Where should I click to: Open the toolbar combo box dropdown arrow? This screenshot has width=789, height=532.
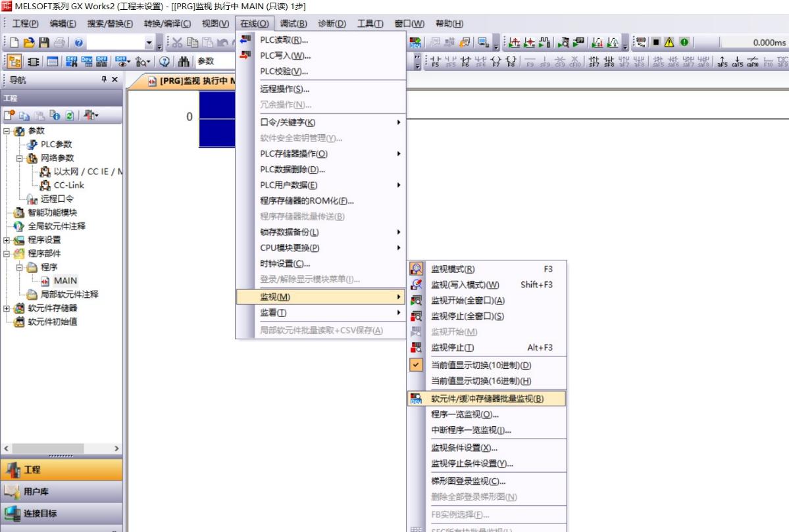149,43
